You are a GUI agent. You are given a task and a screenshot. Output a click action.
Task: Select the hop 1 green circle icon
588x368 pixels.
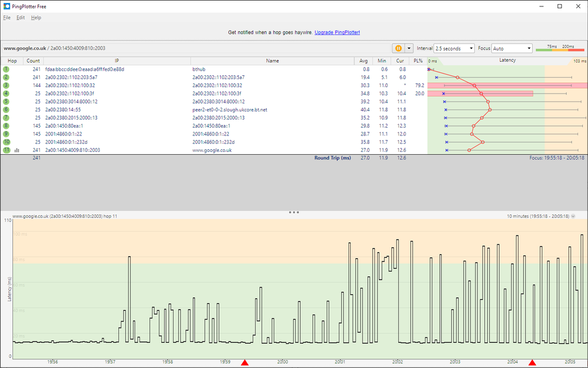pyautogui.click(x=6, y=69)
